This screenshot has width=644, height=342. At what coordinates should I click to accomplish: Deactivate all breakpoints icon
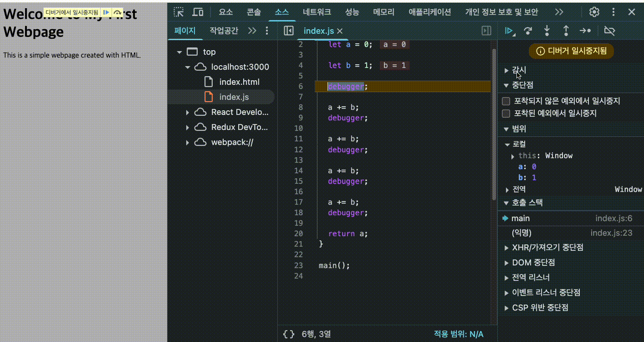pos(609,31)
